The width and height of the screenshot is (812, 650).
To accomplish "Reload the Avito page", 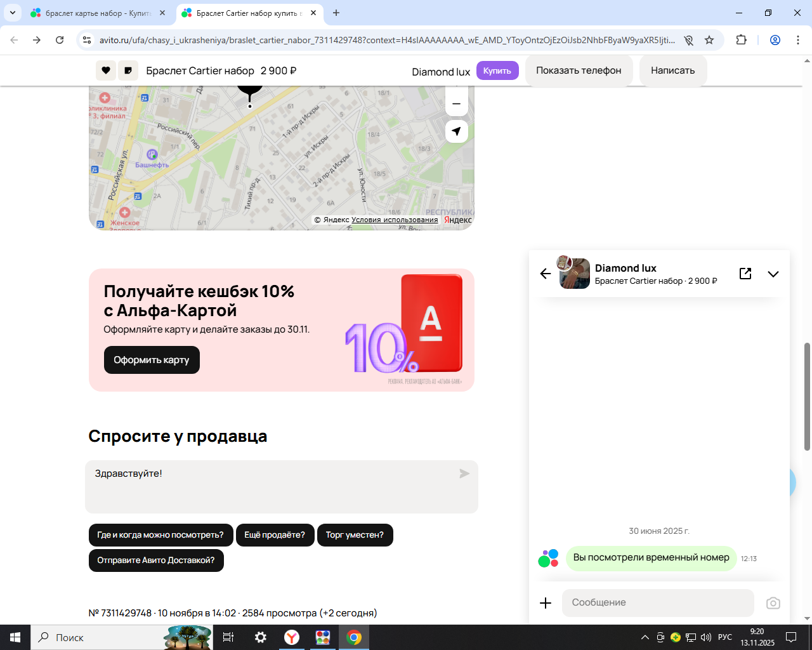I will point(60,40).
